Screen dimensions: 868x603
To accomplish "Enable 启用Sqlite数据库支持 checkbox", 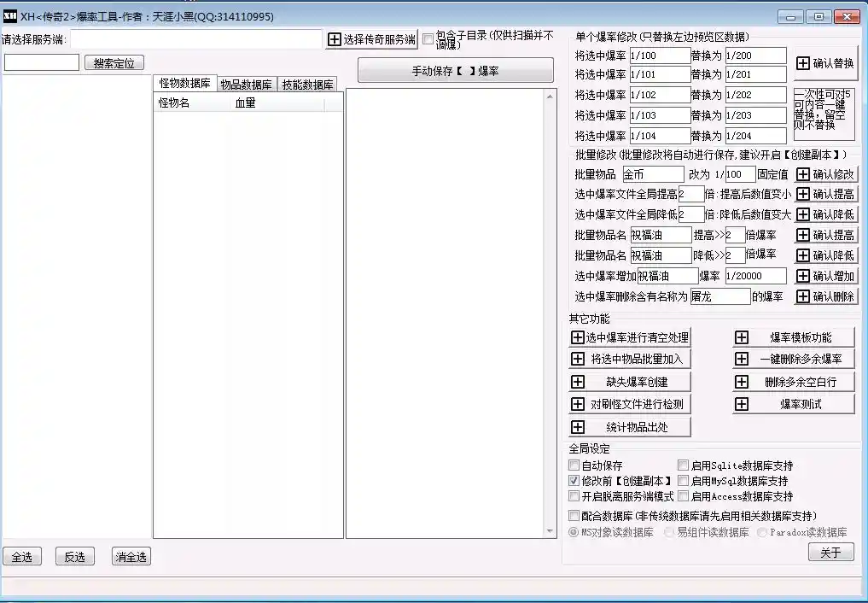I will pyautogui.click(x=684, y=465).
